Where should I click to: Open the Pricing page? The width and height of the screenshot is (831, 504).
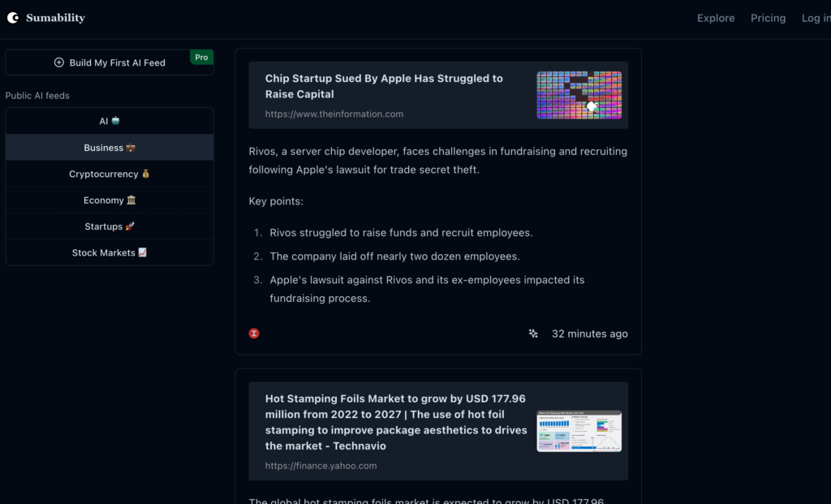pyautogui.click(x=768, y=18)
